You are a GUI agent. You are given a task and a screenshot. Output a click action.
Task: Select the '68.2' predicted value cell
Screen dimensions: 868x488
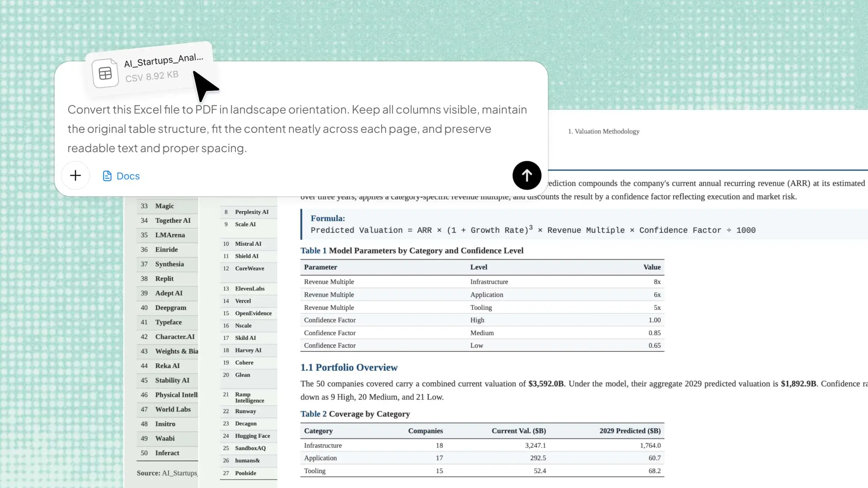pos(655,471)
